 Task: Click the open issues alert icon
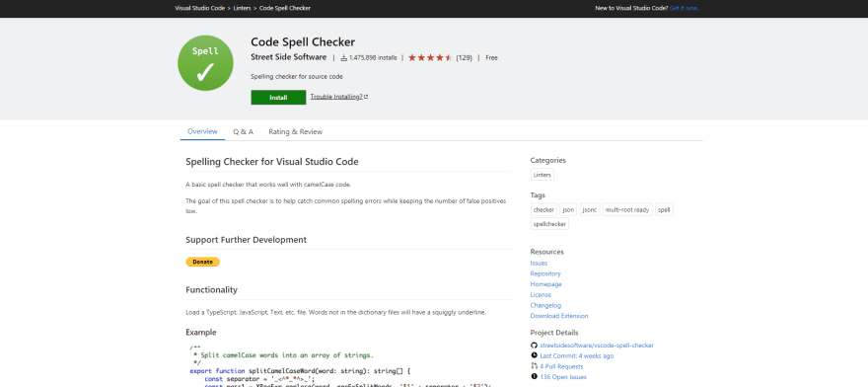click(x=534, y=376)
